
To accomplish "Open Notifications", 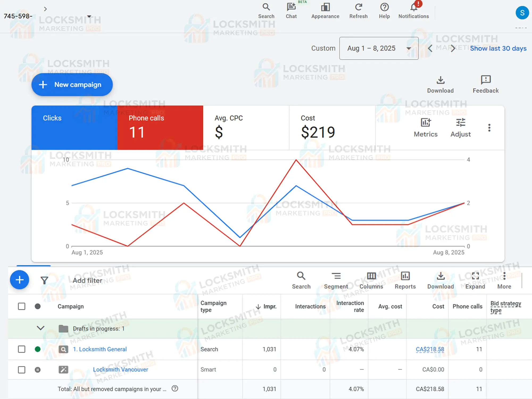I will 413,11.
